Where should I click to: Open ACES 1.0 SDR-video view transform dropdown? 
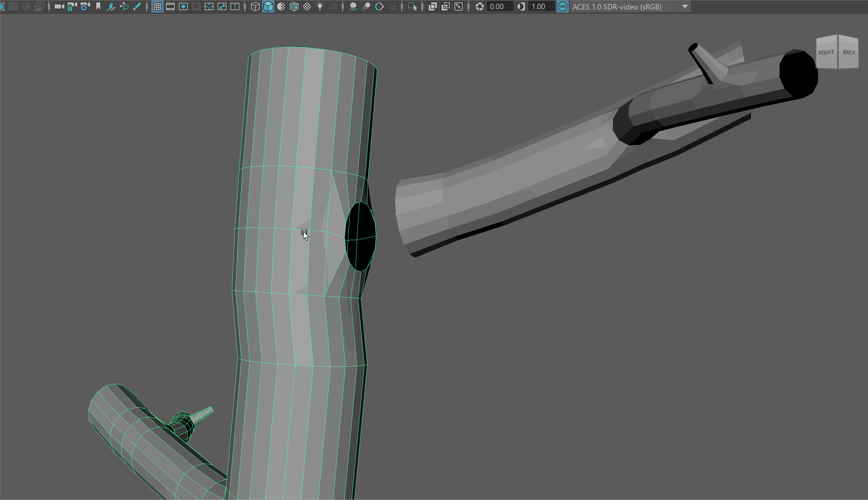[685, 6]
